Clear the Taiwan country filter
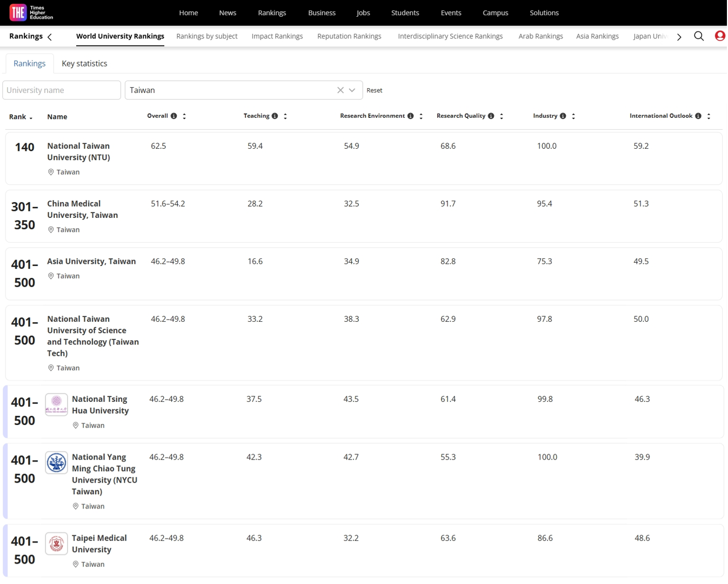Screen dimensions: 728x584 point(340,90)
